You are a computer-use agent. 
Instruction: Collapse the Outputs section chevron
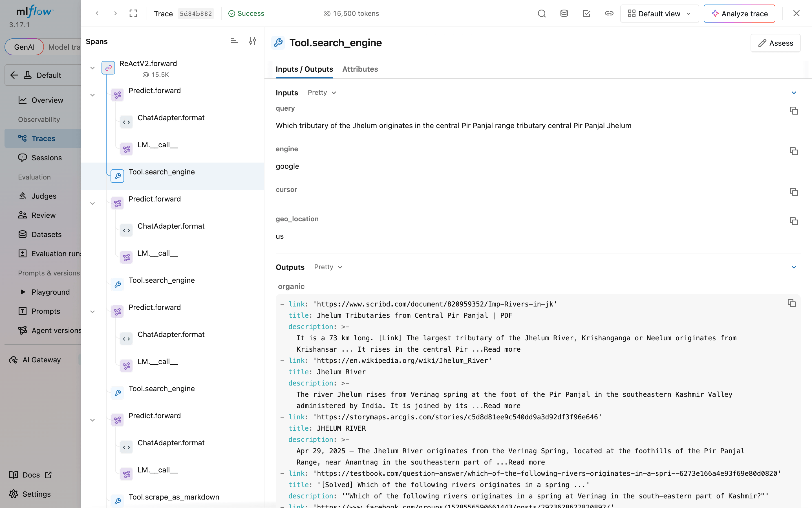(x=794, y=267)
